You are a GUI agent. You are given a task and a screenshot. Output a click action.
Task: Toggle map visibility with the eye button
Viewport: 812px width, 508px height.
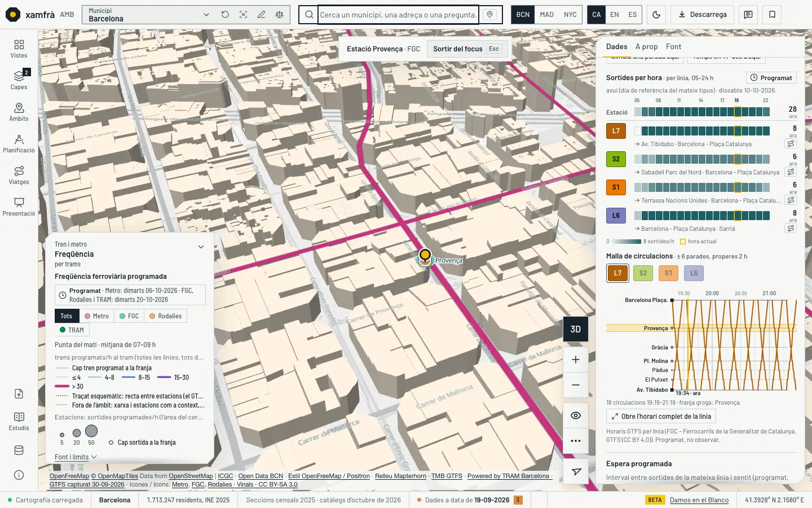(x=576, y=415)
